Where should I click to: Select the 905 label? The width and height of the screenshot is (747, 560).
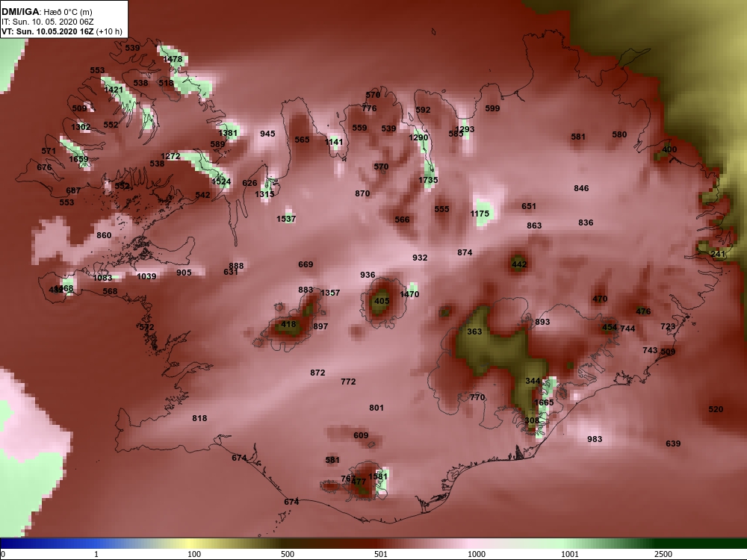pyautogui.click(x=184, y=273)
